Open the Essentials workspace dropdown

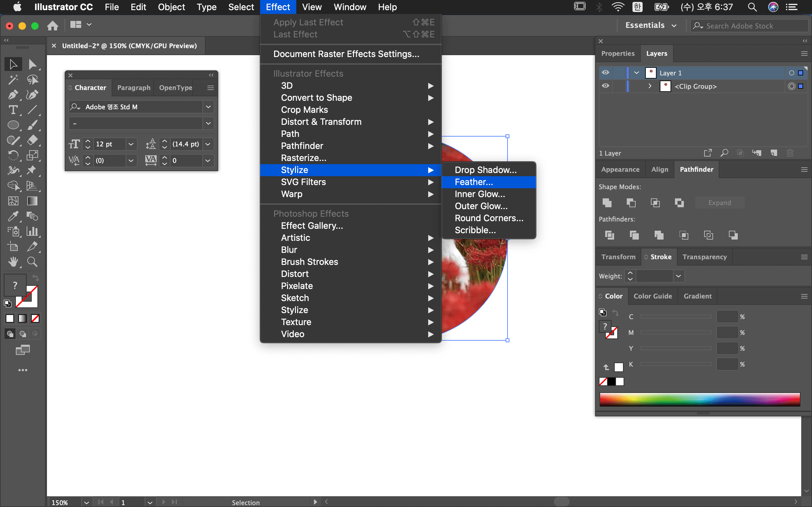[650, 25]
